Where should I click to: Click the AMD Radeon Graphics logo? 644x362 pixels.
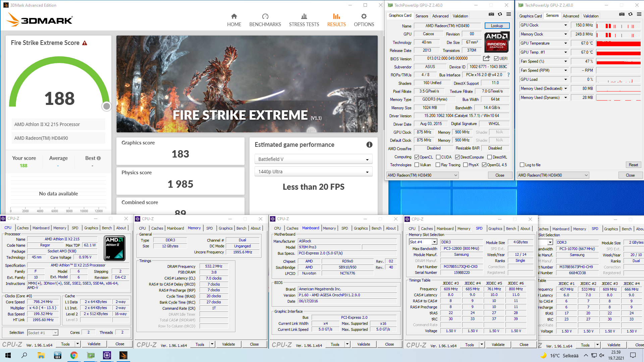tap(497, 42)
